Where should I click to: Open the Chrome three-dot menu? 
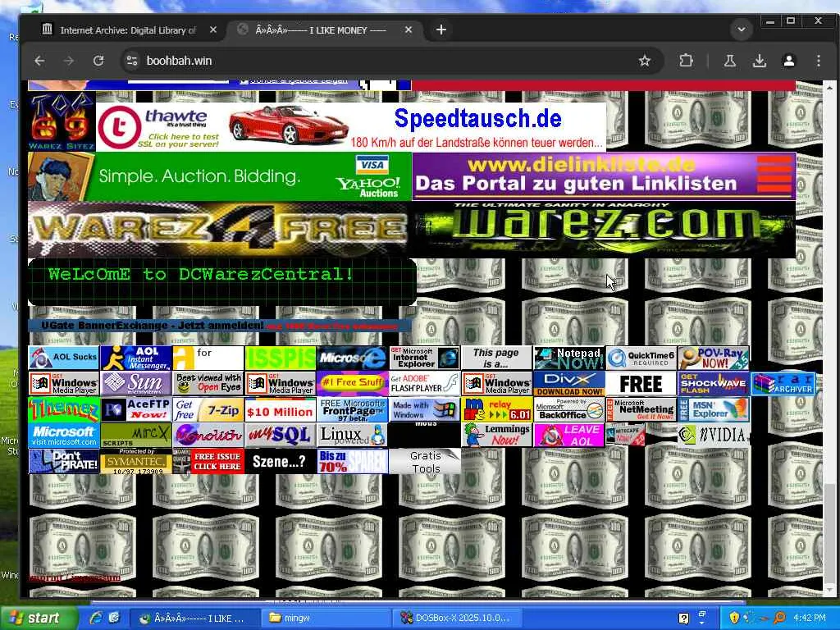point(819,61)
